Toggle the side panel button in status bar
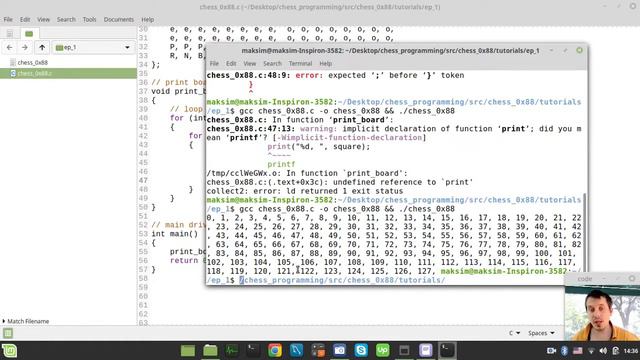This screenshot has width=640, height=360. point(8,333)
